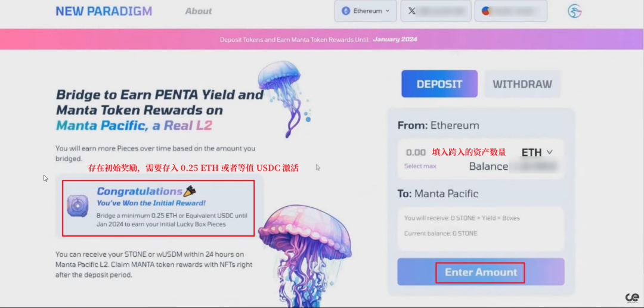
Task: Click 'You've Won the Initial Reward!' text
Action: tap(151, 203)
